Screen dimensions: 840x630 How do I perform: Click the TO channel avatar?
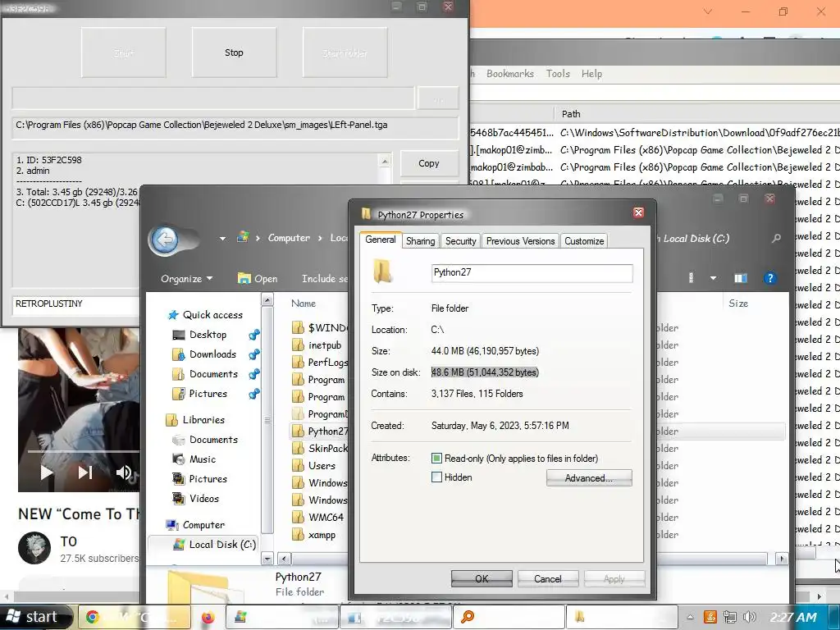pyautogui.click(x=34, y=547)
